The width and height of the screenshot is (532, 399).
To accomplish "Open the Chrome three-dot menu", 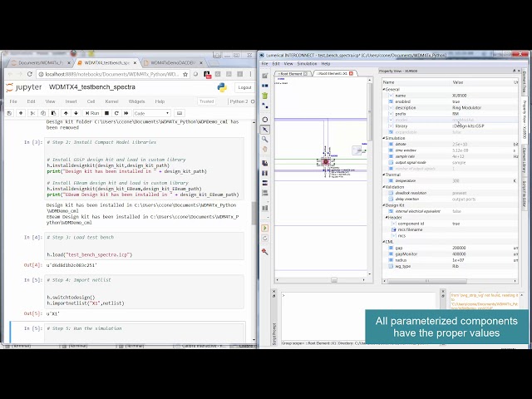I will (250, 74).
